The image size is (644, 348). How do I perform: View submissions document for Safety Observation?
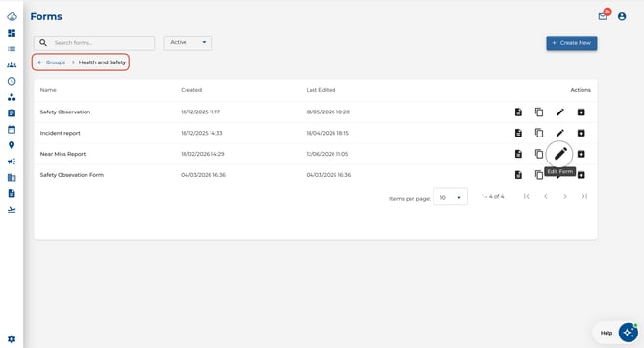[518, 112]
